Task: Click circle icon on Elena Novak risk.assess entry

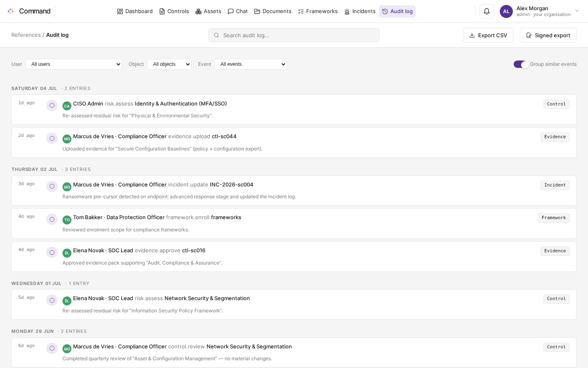Action: click(x=52, y=301)
